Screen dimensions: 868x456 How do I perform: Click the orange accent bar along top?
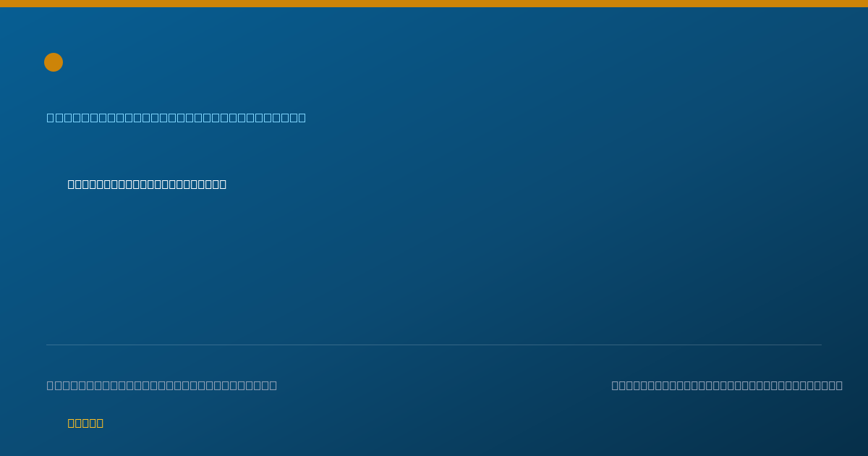click(x=434, y=4)
